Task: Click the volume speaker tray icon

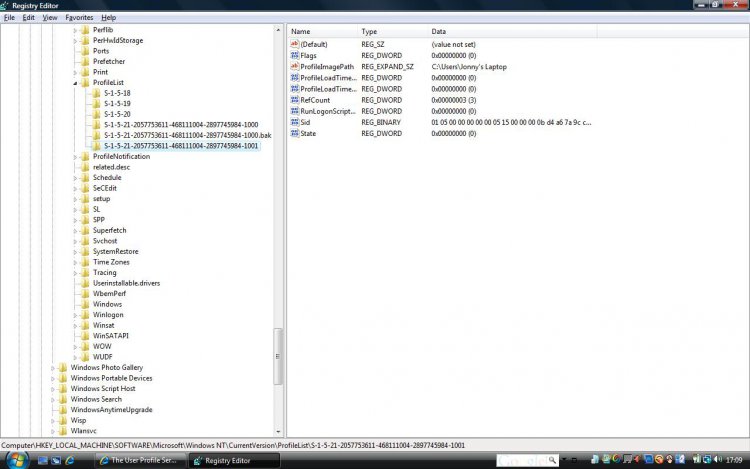Action: (x=717, y=459)
